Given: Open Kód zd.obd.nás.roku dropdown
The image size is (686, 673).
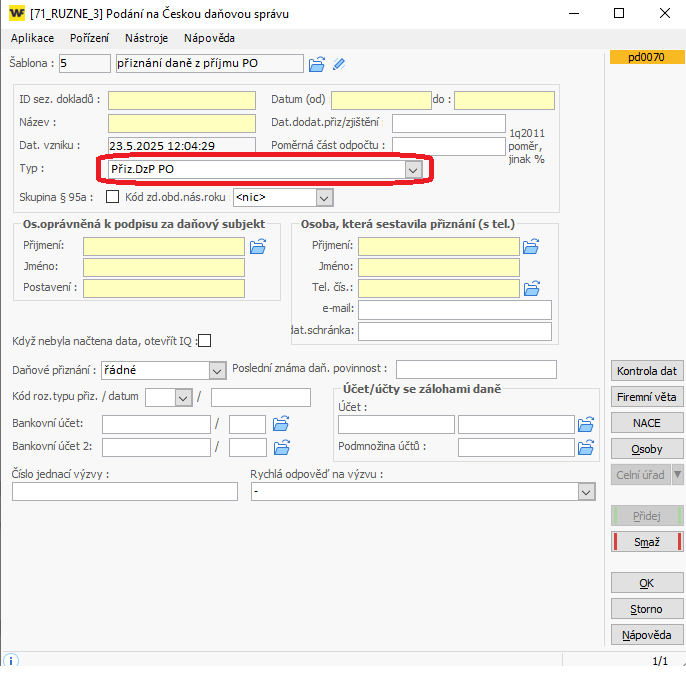Looking at the screenshot, I should pos(324,198).
